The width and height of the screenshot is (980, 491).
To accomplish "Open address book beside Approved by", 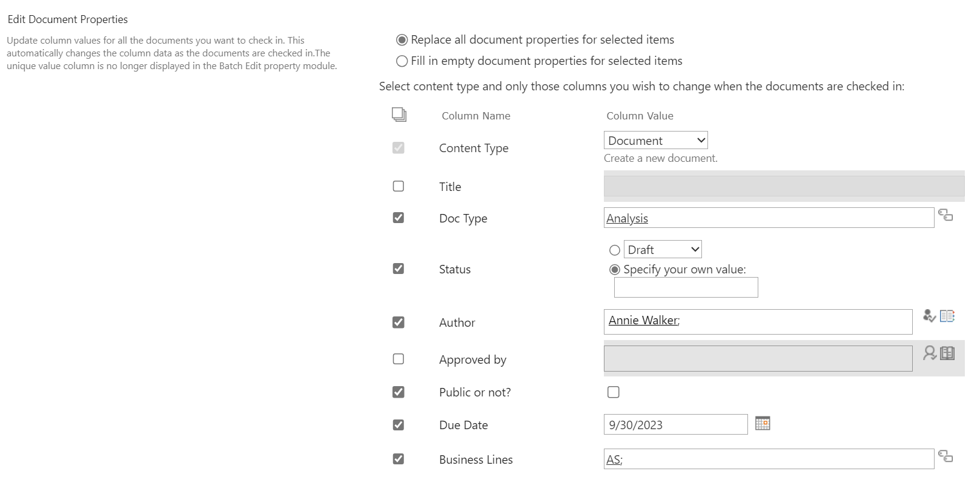I will pos(947,353).
